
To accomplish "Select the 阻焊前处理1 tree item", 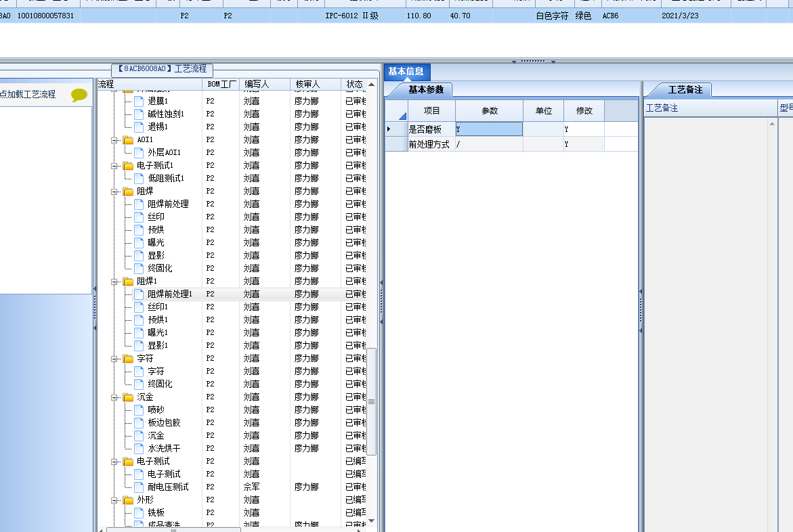I will click(x=170, y=294).
